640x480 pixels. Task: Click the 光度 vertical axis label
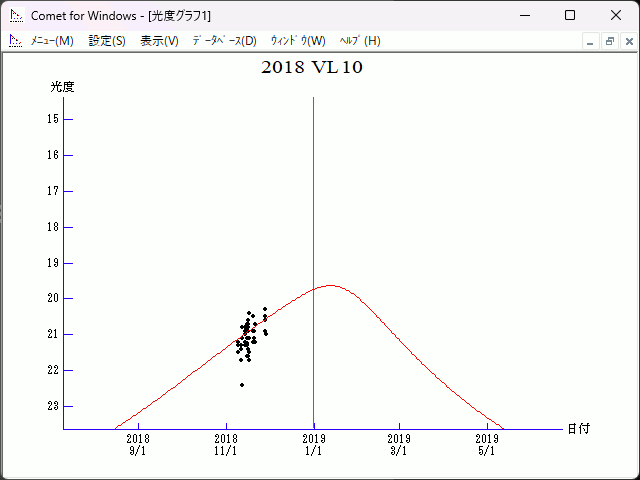point(62,87)
